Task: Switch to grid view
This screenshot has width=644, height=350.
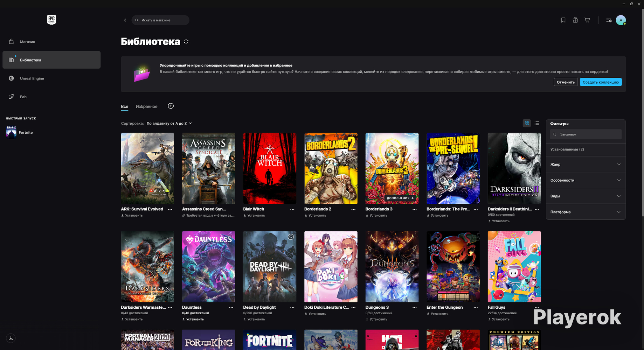Action: (x=527, y=123)
